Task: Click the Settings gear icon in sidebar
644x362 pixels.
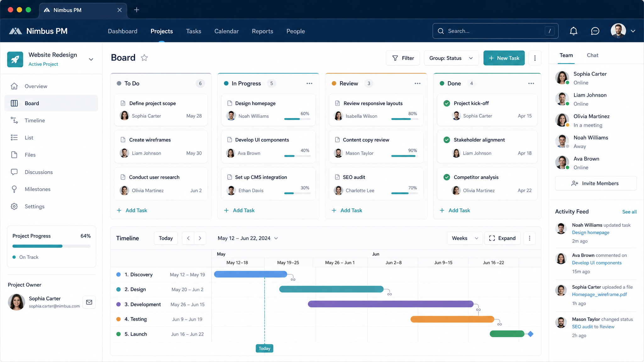Action: [x=14, y=206]
